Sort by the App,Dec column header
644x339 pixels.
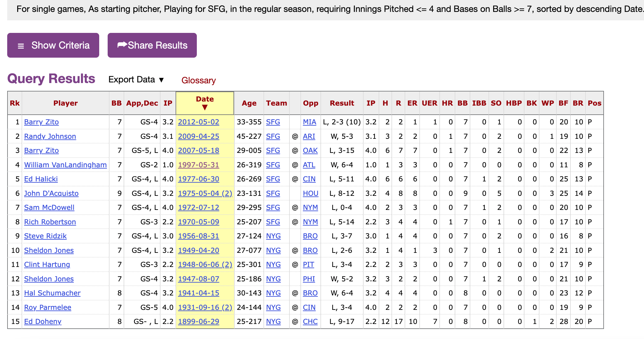click(142, 103)
